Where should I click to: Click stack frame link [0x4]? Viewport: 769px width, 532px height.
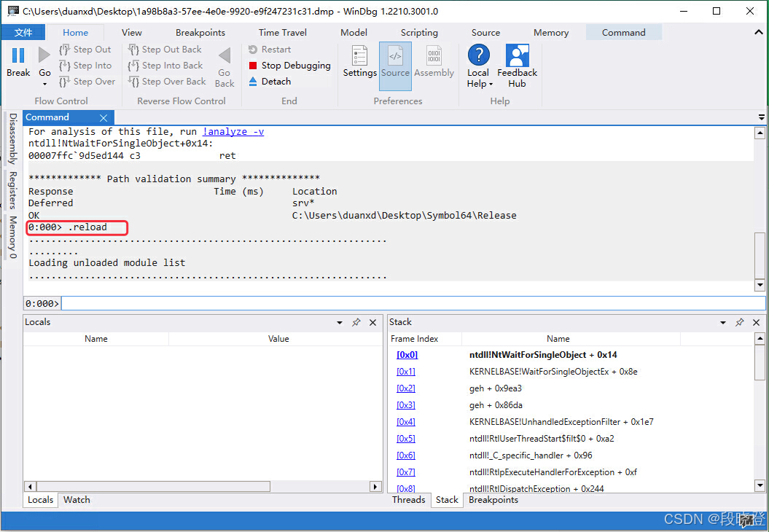[405, 422]
